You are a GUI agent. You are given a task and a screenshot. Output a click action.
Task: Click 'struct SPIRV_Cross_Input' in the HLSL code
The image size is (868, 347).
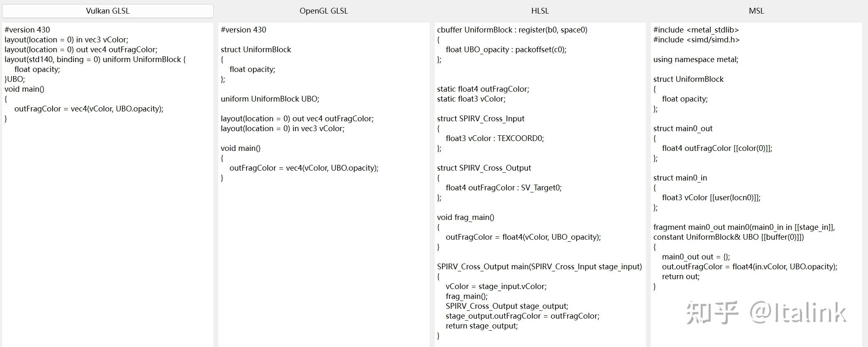tap(481, 119)
